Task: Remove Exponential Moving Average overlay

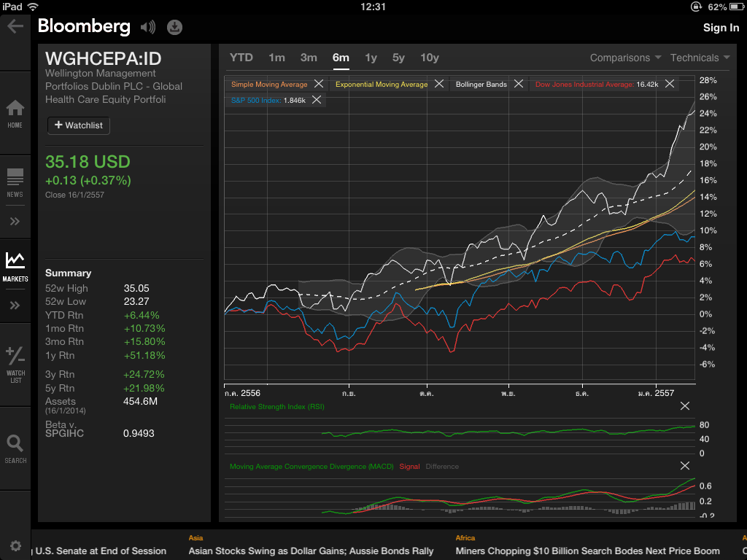Action: click(438, 84)
